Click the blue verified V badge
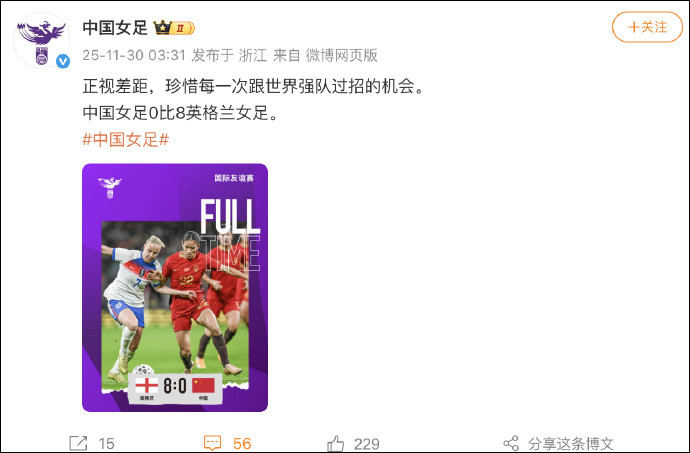 [63, 61]
